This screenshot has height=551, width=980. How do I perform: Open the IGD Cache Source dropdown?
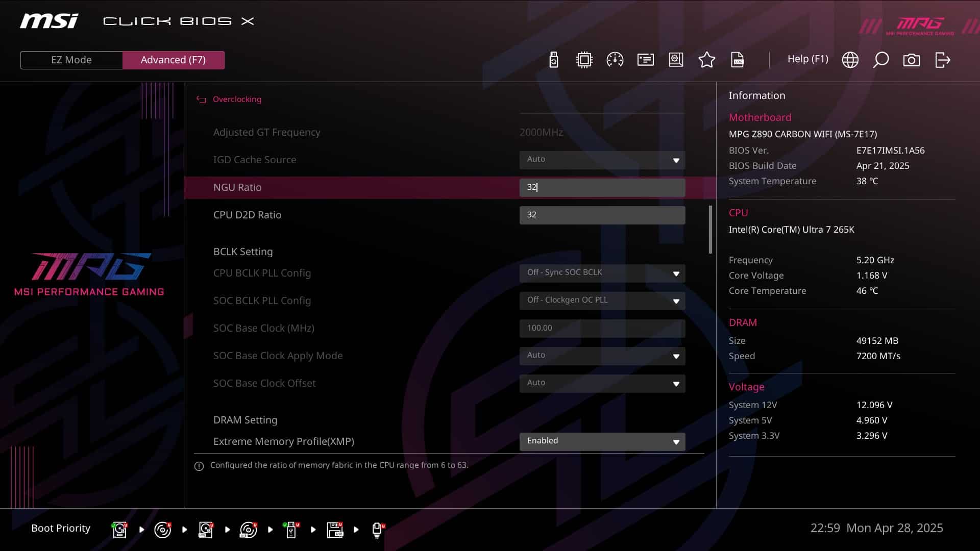point(602,160)
